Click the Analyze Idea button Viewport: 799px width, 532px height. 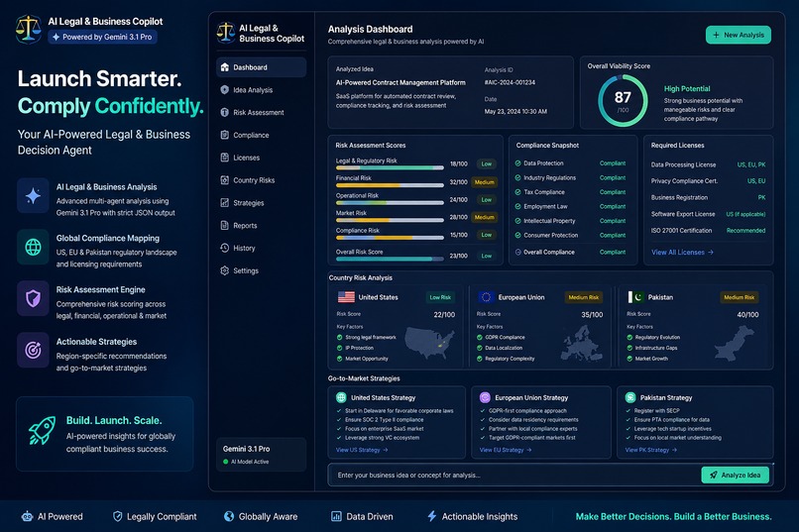coord(736,475)
